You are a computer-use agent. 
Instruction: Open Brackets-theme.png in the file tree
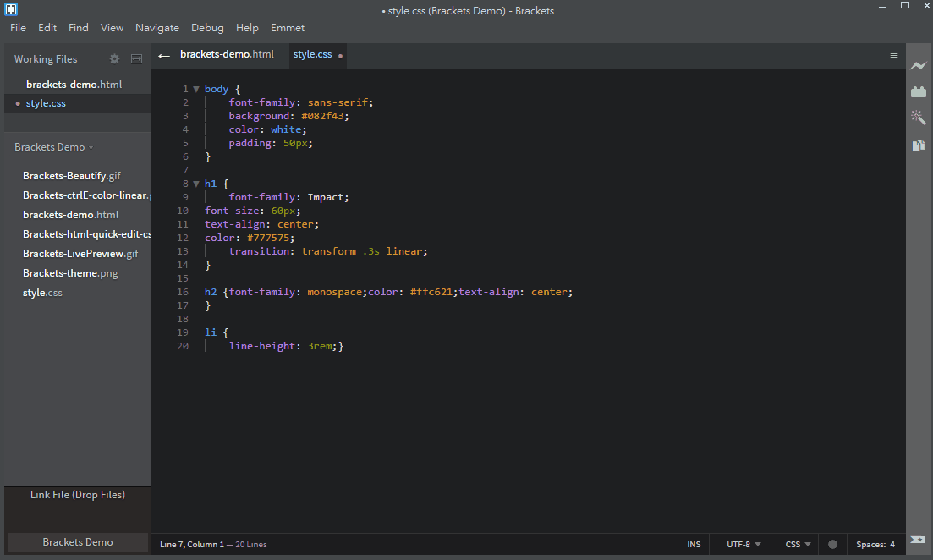(x=70, y=273)
